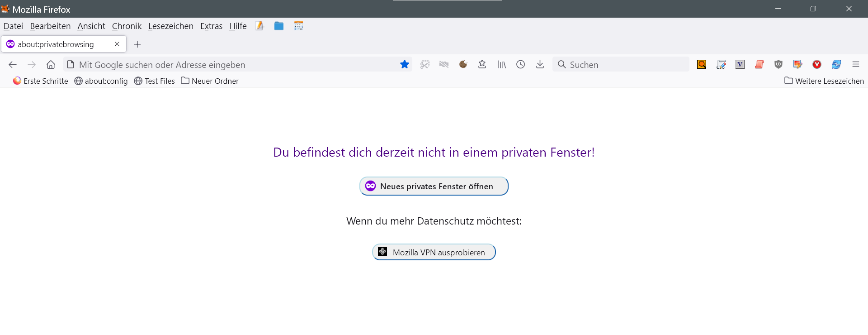This screenshot has width=868, height=335.
Task: Open the Downloads arrow icon
Action: pyautogui.click(x=540, y=64)
